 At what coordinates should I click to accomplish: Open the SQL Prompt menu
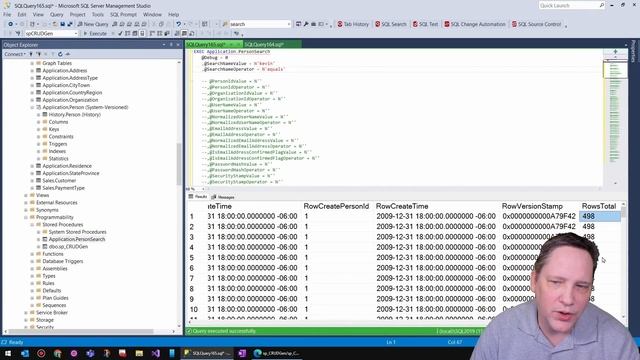[x=123, y=14]
